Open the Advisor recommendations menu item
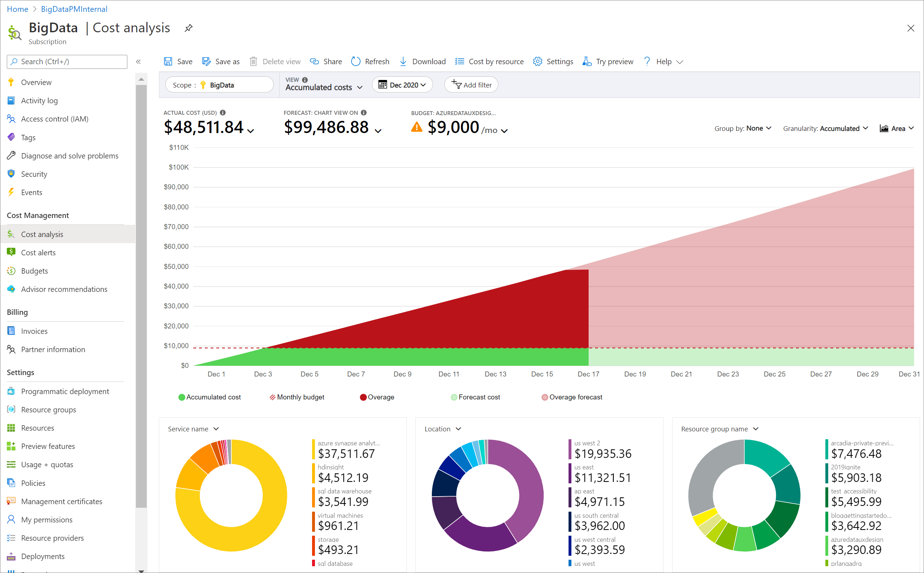This screenshot has width=924, height=573. pyautogui.click(x=63, y=289)
